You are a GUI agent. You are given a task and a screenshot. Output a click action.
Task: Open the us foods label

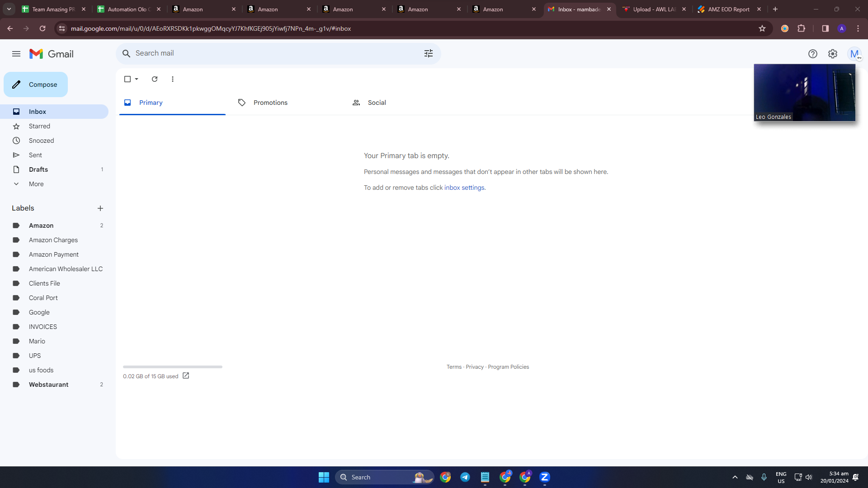[54, 370]
